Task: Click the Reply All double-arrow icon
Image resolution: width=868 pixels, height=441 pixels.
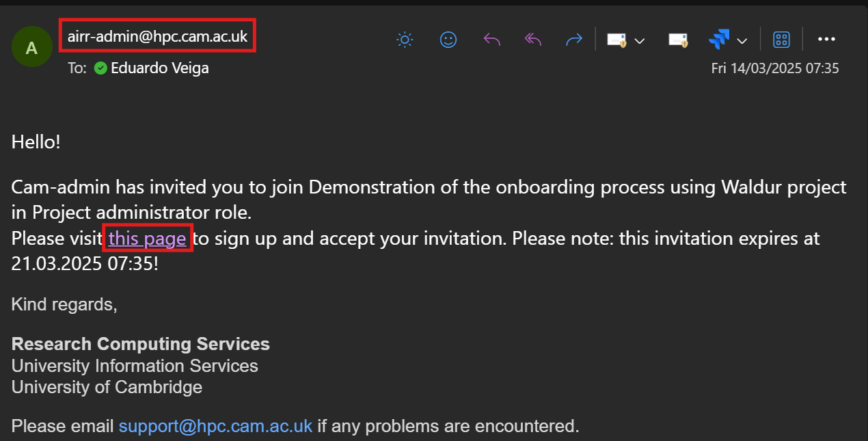Action: pos(533,40)
